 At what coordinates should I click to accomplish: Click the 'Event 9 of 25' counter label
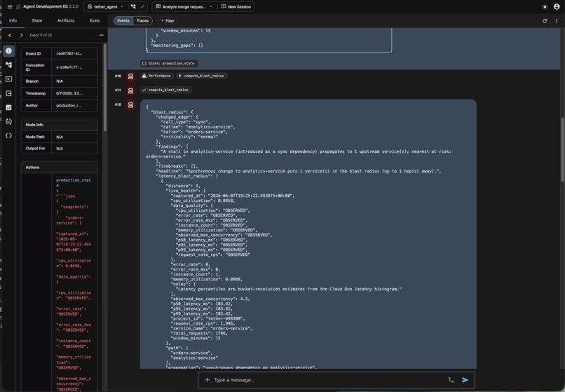coord(41,35)
